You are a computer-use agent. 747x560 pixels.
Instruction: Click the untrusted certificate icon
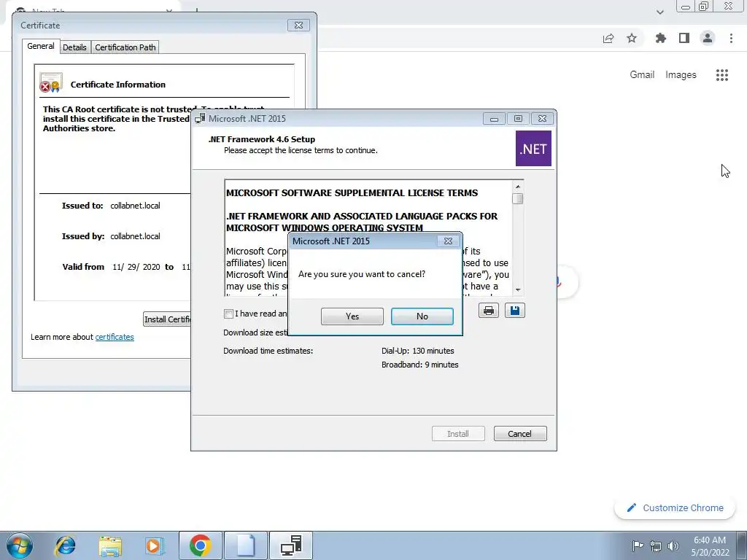tap(51, 83)
